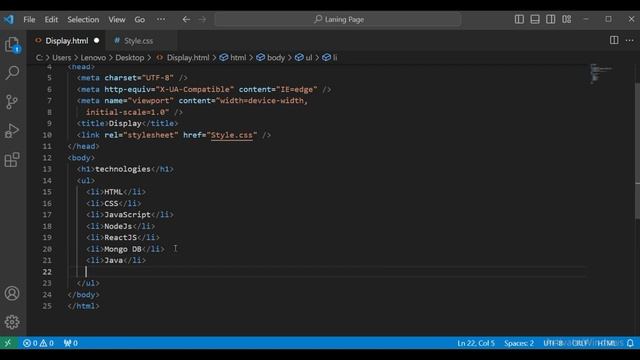
Task: Click the HTML language mode indicator
Action: [x=607, y=343]
